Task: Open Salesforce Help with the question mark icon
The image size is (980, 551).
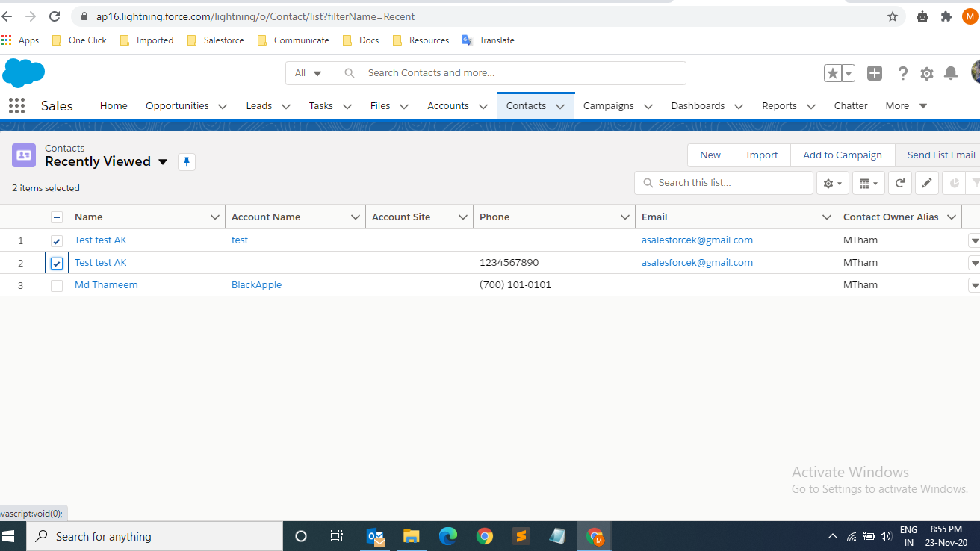Action: tap(902, 72)
